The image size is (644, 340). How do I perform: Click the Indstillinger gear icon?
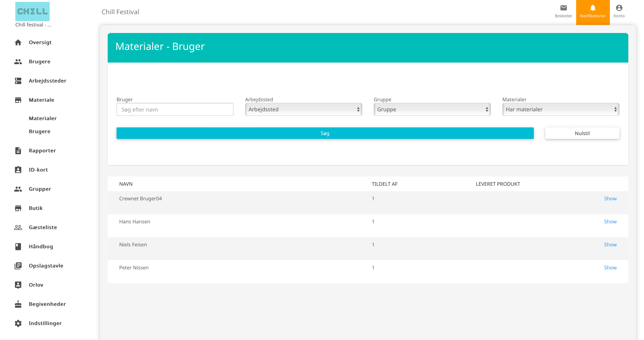click(x=18, y=323)
